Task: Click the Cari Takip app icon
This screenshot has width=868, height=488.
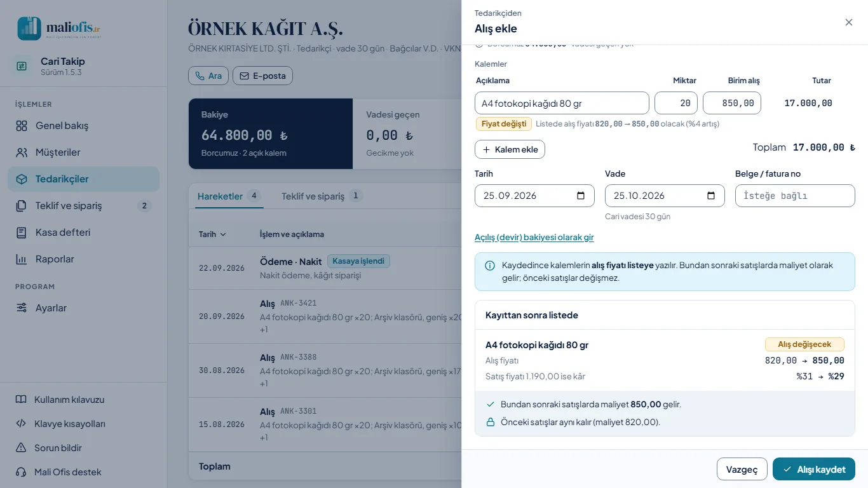Action: (x=22, y=66)
